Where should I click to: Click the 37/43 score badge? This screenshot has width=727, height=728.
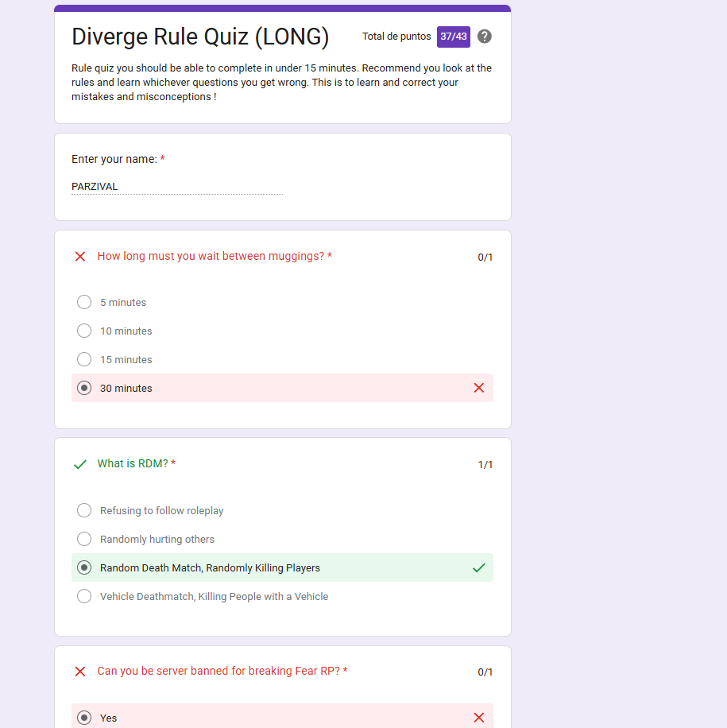click(x=453, y=37)
